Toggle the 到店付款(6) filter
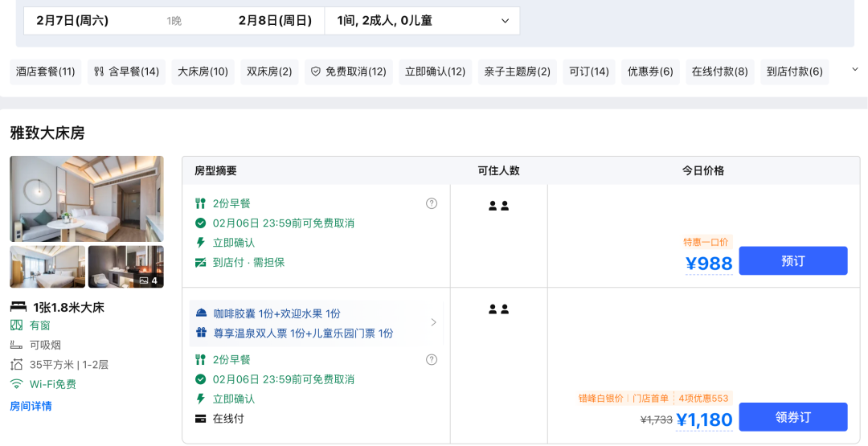The width and height of the screenshot is (868, 446). (x=795, y=72)
